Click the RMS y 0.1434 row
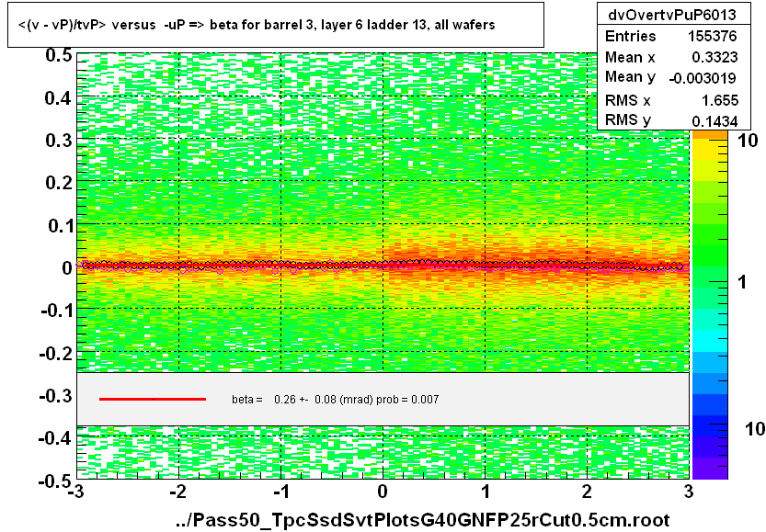The width and height of the screenshot is (766, 532). click(670, 120)
